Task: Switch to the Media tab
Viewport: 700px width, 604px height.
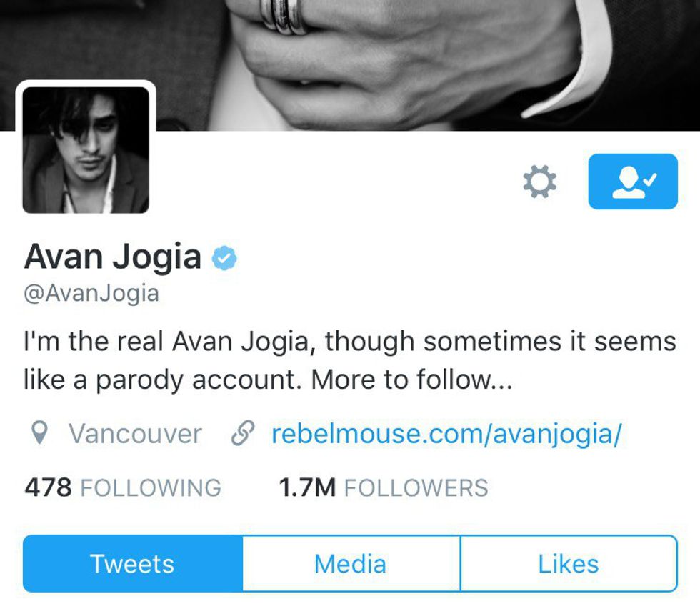Action: coord(351,563)
